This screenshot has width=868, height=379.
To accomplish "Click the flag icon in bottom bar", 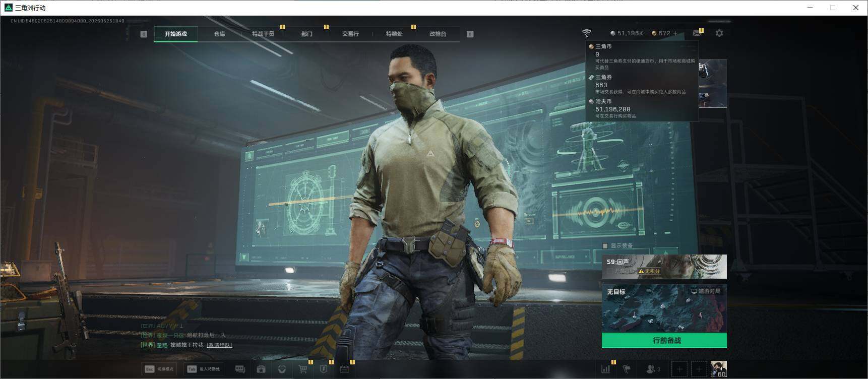I will 627,369.
